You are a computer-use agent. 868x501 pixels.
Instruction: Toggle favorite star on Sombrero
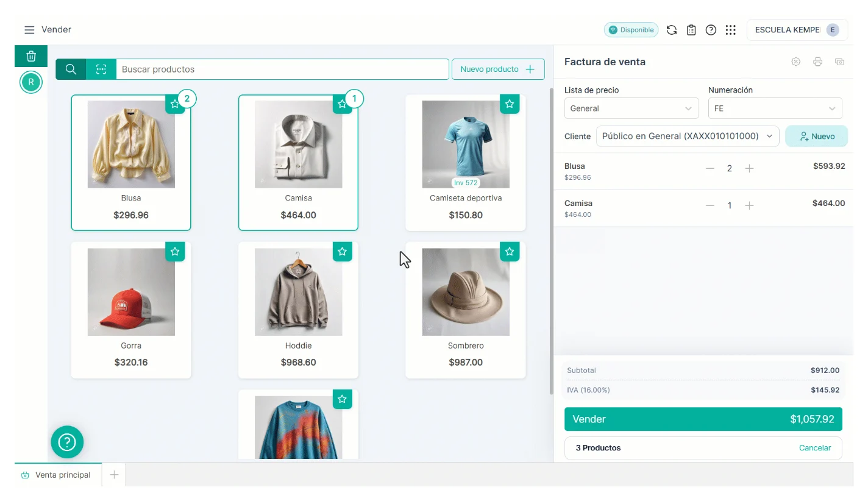pyautogui.click(x=510, y=251)
